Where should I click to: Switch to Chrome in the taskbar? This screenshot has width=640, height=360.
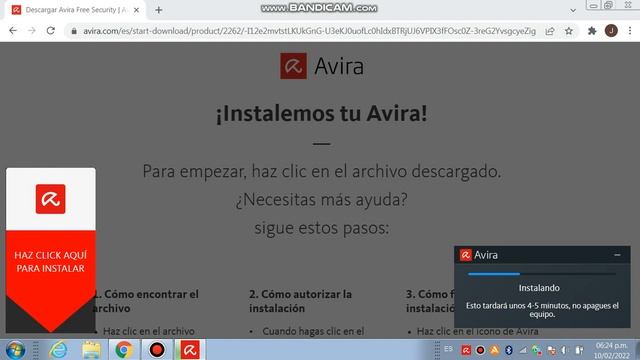coord(124,350)
